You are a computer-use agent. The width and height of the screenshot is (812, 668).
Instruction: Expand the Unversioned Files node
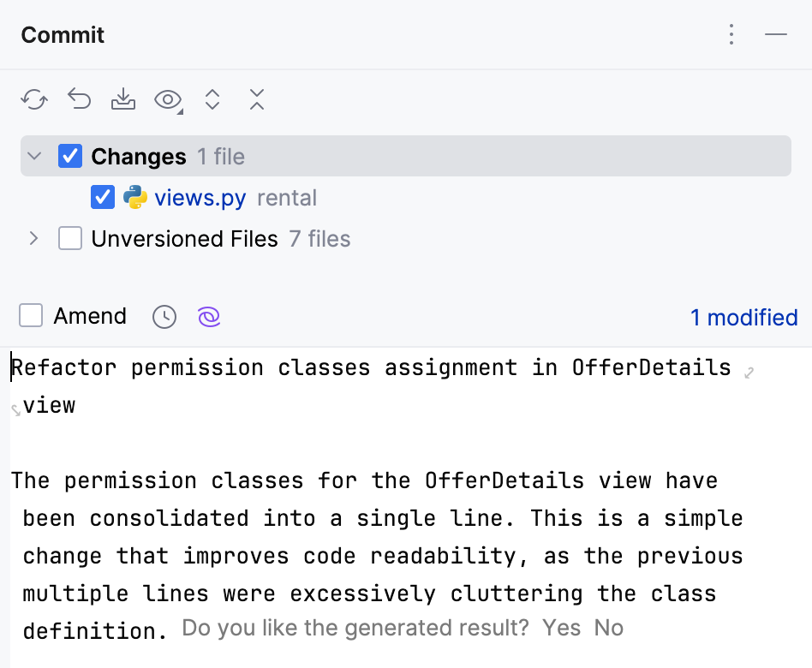[x=33, y=239]
